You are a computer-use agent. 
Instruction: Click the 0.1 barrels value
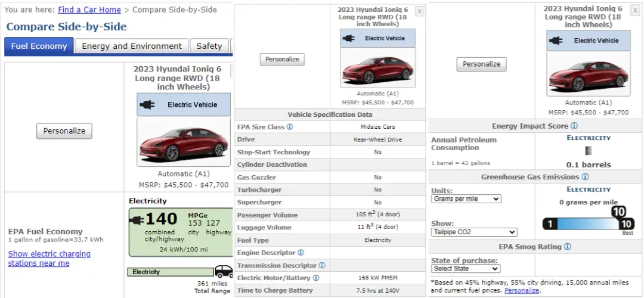[589, 164]
